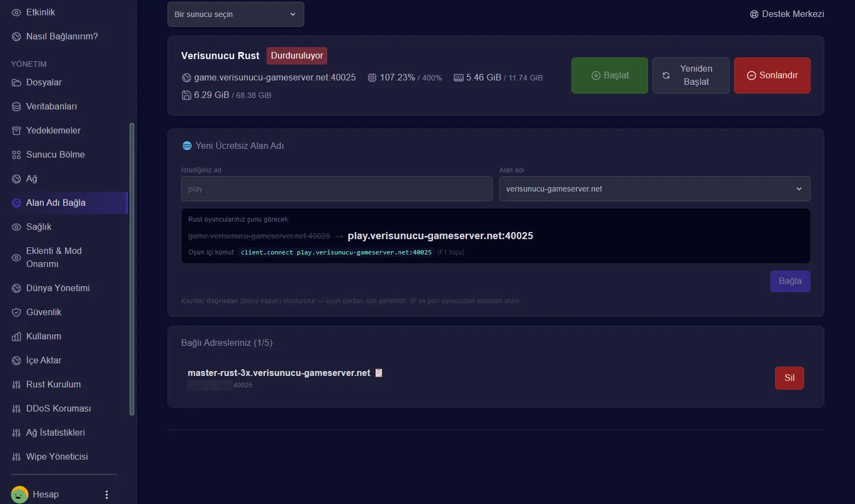855x504 pixels.
Task: Click the folder icon next to Dosyalar
Action: [16, 82]
